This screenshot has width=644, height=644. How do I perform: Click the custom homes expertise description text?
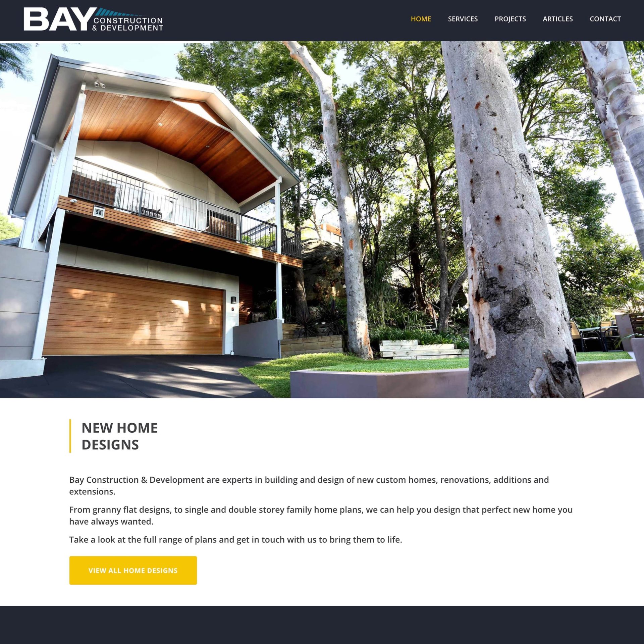click(x=309, y=485)
